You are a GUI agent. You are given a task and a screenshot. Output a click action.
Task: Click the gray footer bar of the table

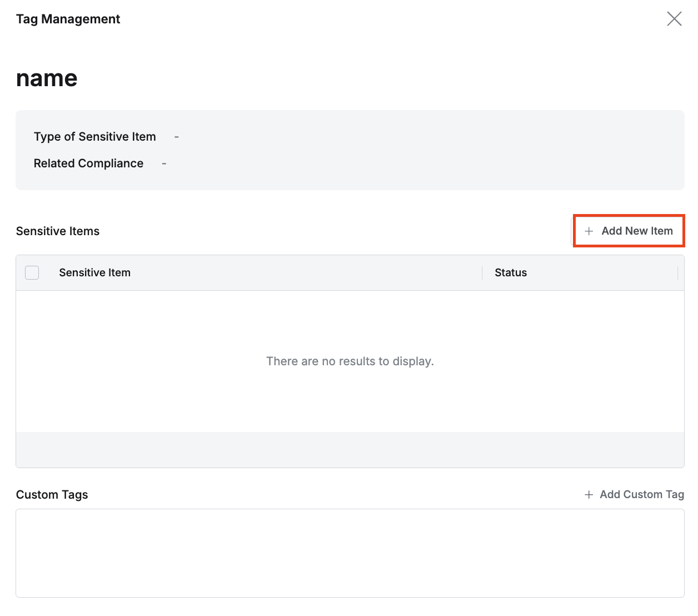[350, 449]
